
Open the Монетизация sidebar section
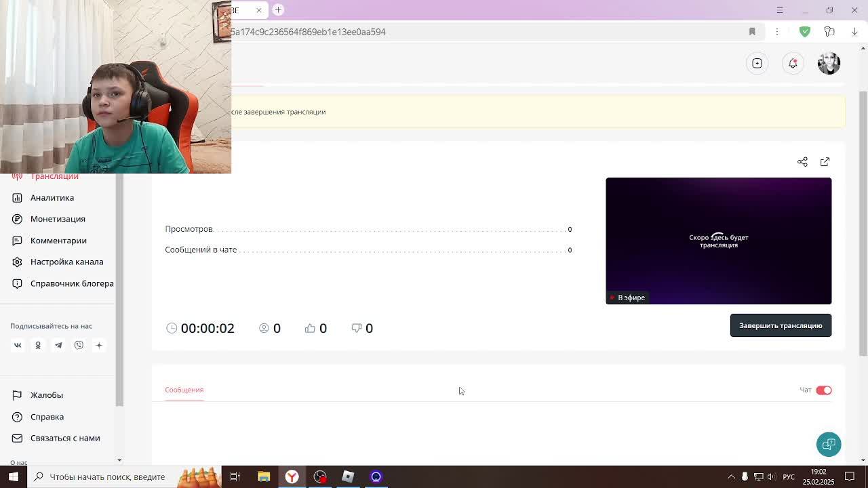[x=58, y=219]
